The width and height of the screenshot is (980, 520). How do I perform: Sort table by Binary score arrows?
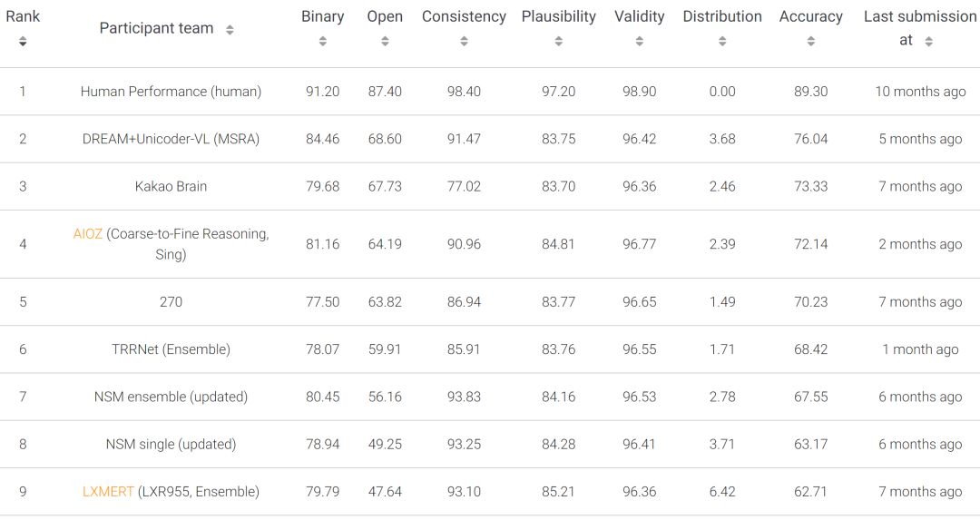click(323, 41)
